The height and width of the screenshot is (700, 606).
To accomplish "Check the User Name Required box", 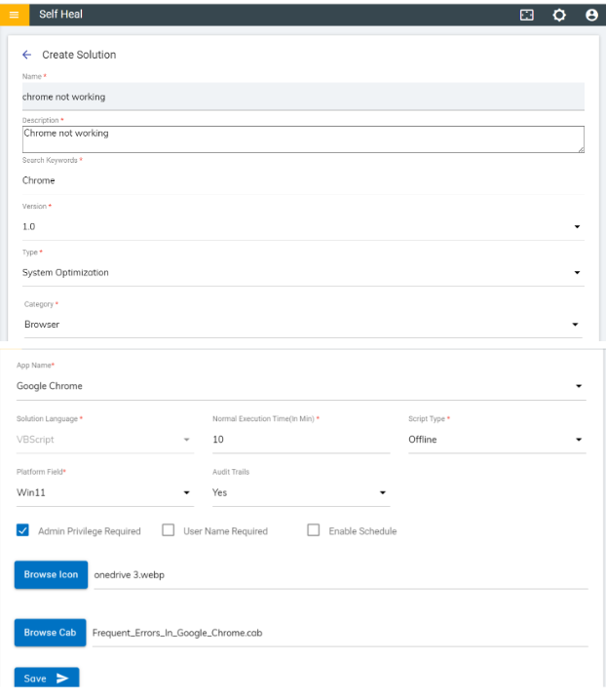I will pos(168,531).
